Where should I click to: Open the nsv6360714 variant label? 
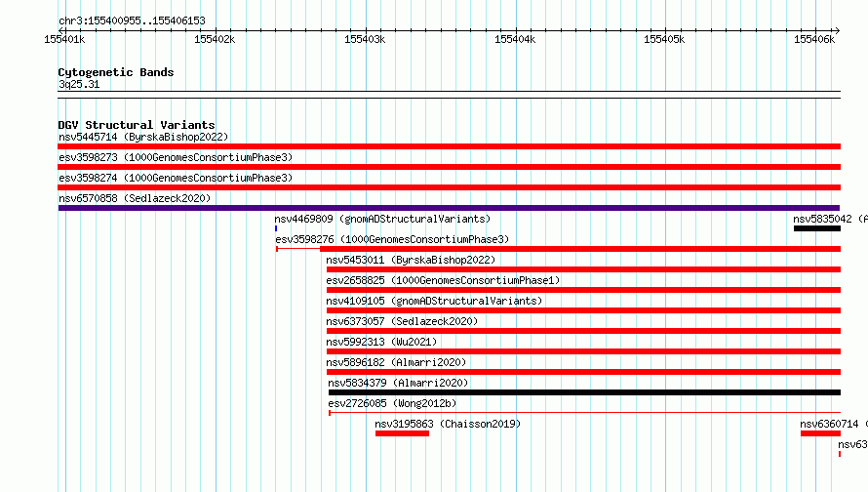tap(834, 424)
